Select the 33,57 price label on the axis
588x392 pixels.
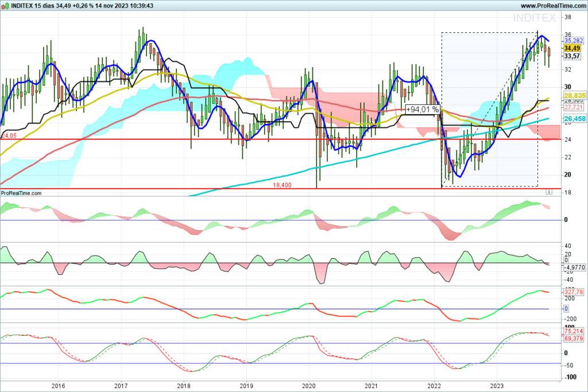[x=572, y=56]
